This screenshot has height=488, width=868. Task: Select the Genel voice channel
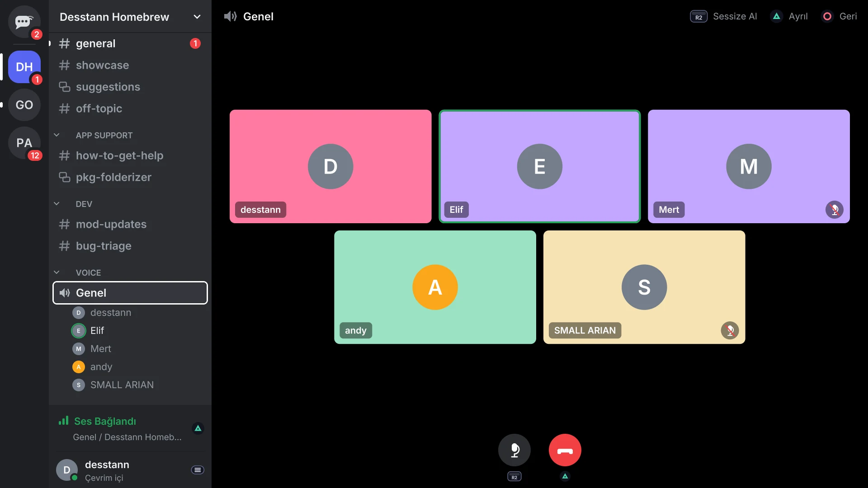130,293
